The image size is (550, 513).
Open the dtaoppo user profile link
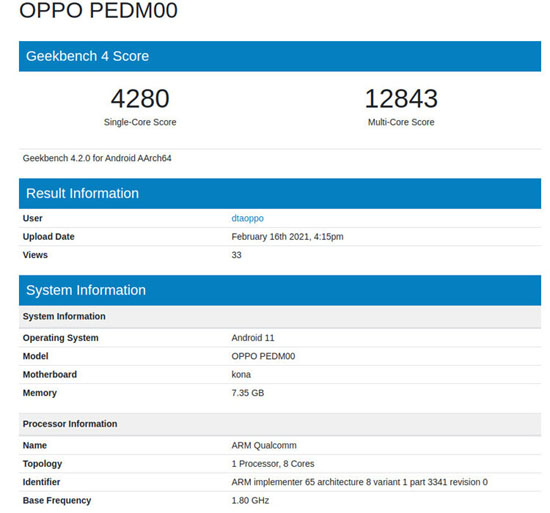tap(247, 218)
